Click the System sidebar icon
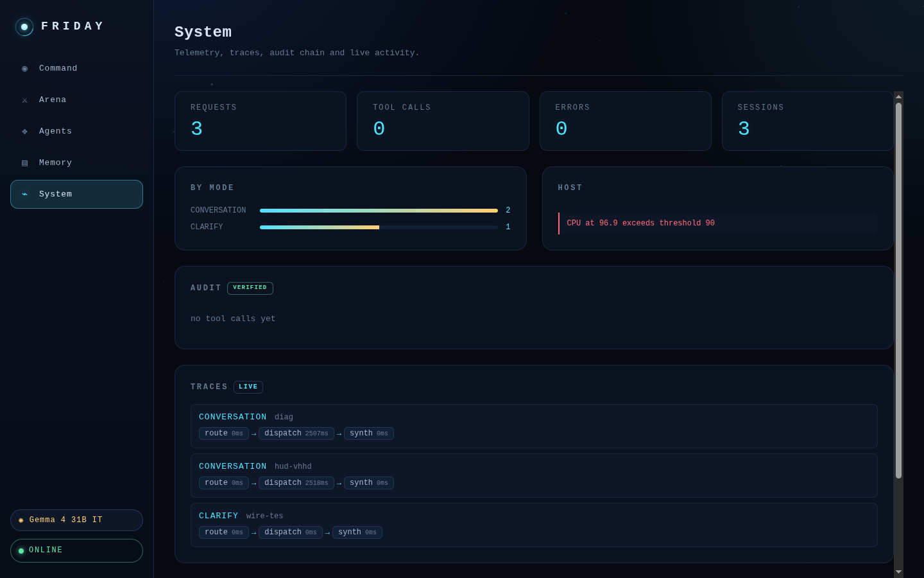The image size is (924, 578). tap(24, 195)
